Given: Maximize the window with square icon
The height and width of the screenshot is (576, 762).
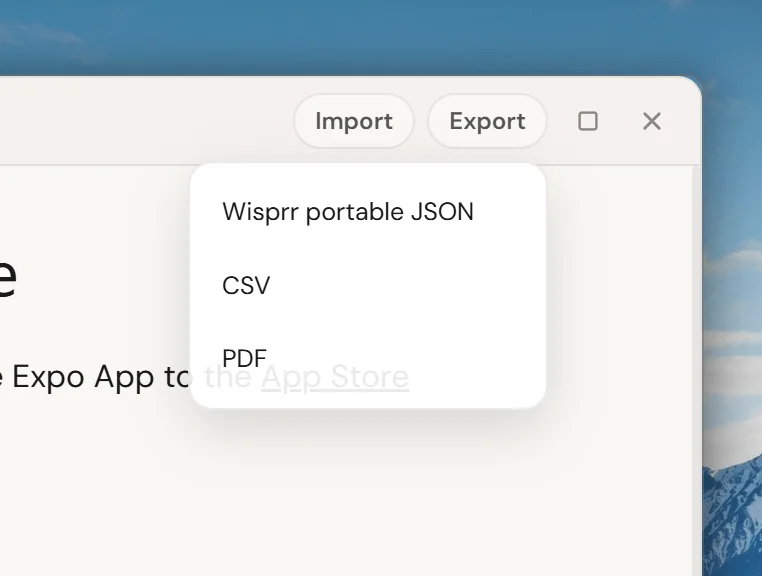Looking at the screenshot, I should tap(588, 121).
